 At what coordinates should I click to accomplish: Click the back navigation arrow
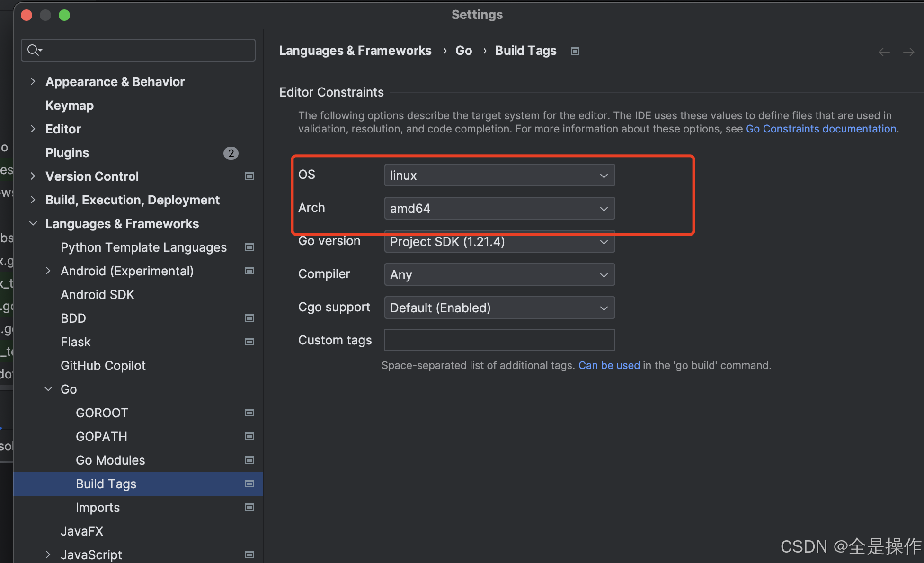tap(884, 52)
